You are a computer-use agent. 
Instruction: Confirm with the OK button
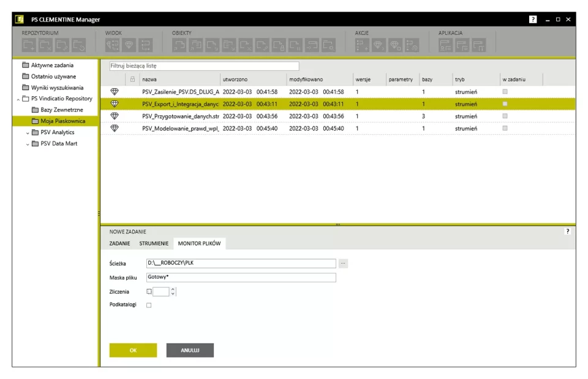coord(133,350)
